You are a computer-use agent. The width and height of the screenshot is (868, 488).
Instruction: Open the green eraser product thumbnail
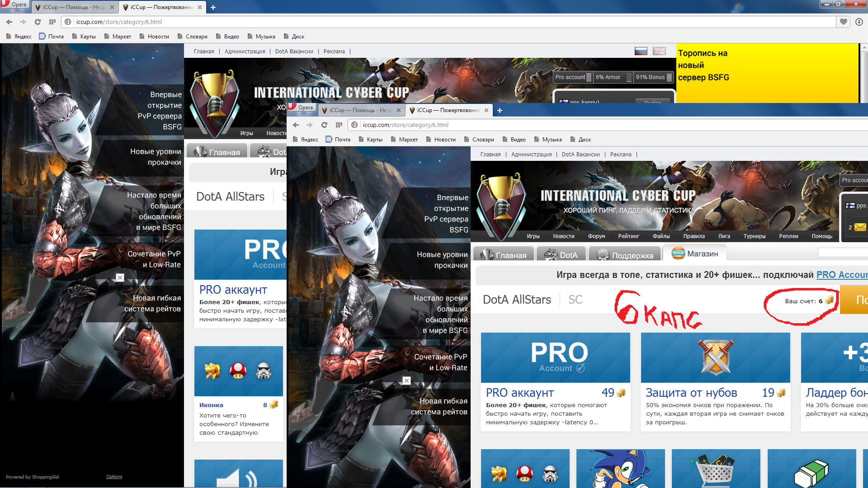tap(811, 469)
